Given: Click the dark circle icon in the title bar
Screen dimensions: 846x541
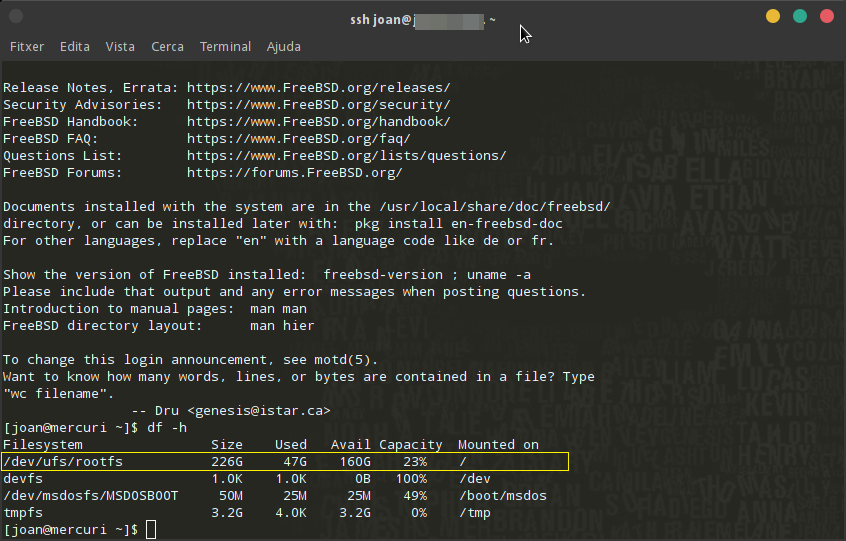Looking at the screenshot, I should coord(16,16).
